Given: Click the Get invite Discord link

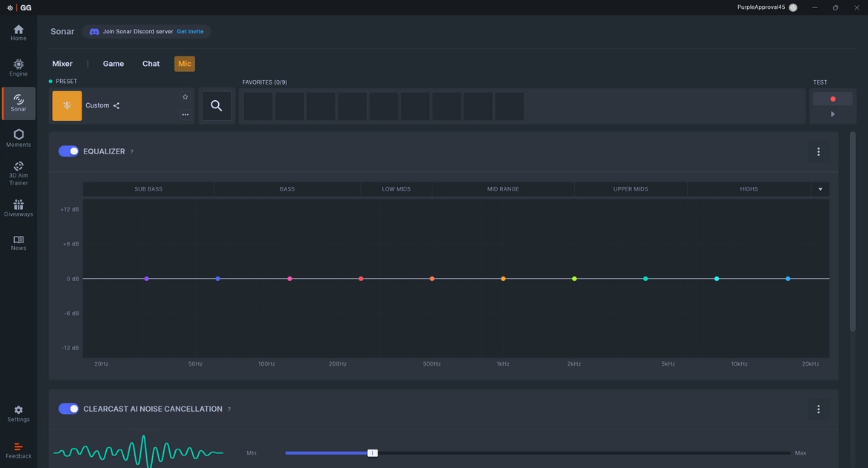Looking at the screenshot, I should (x=190, y=32).
